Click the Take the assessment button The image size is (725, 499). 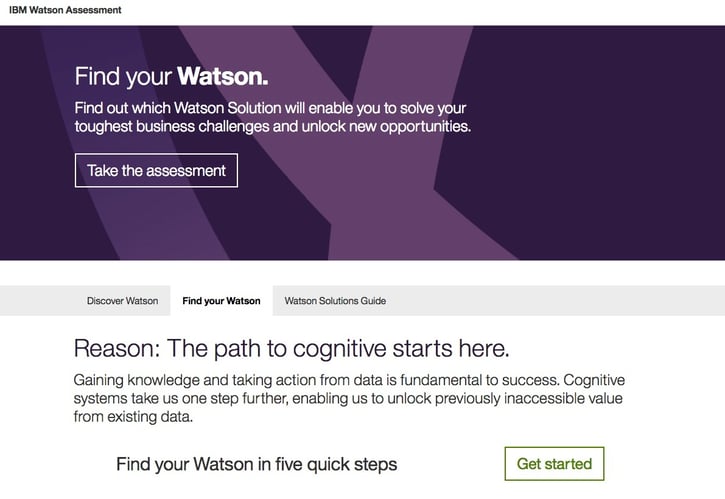[x=156, y=170]
